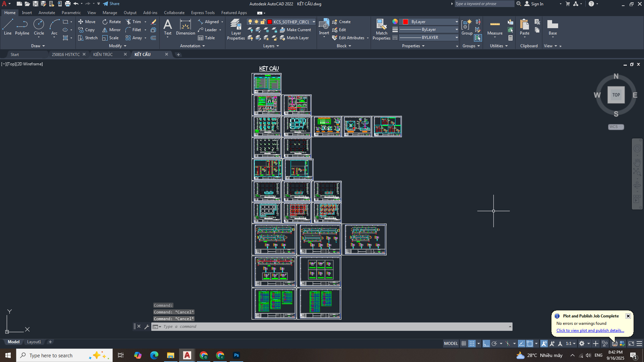Click the Match Properties tool

(381, 29)
